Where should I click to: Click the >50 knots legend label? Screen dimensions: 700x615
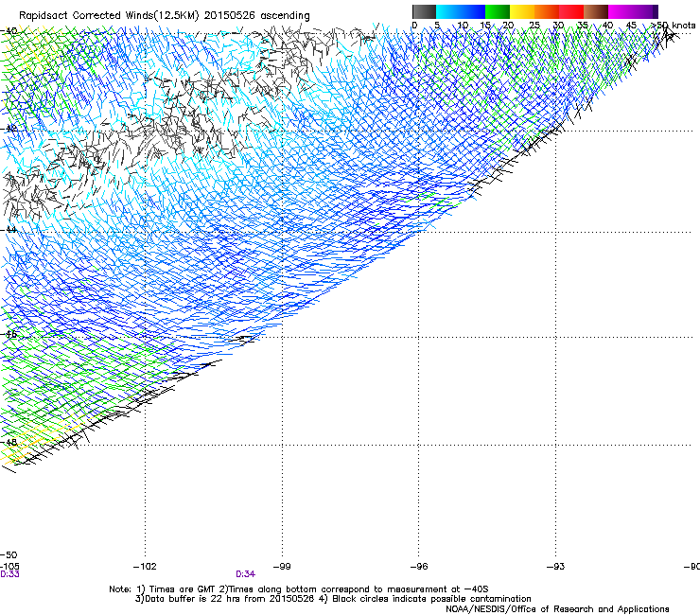point(674,26)
